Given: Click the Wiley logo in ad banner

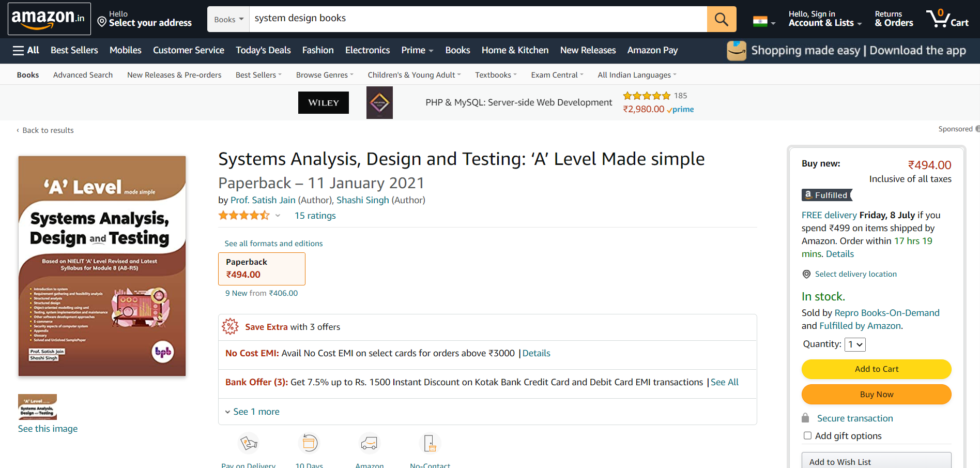Looking at the screenshot, I should click(324, 102).
